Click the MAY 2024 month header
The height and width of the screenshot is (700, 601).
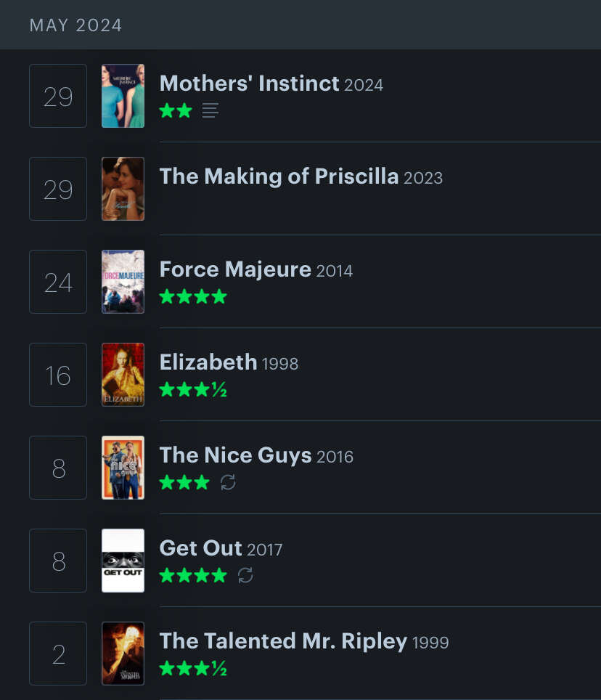(75, 25)
